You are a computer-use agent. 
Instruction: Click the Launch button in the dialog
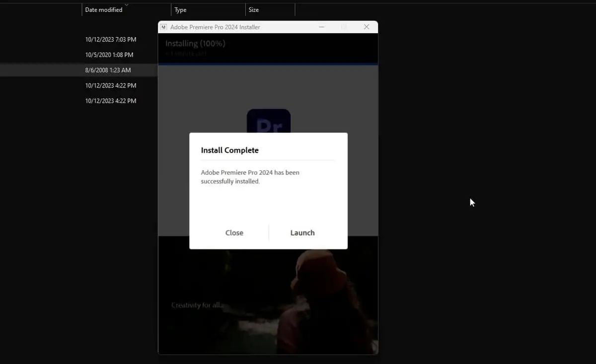[x=302, y=232]
